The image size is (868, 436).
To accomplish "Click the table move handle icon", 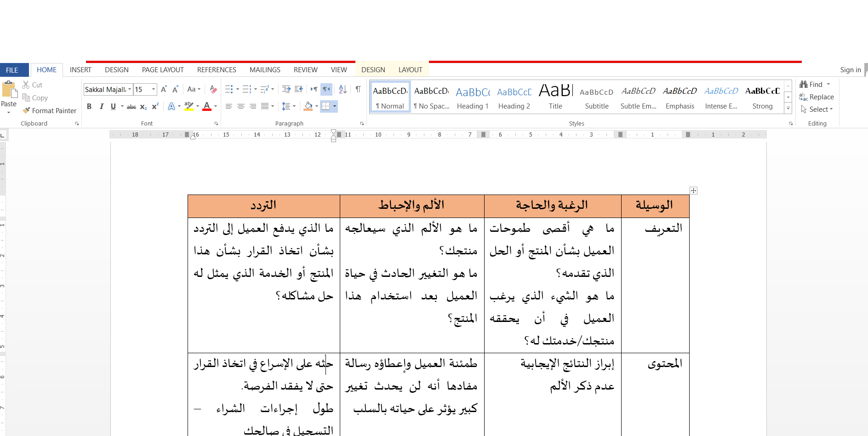I will [693, 190].
